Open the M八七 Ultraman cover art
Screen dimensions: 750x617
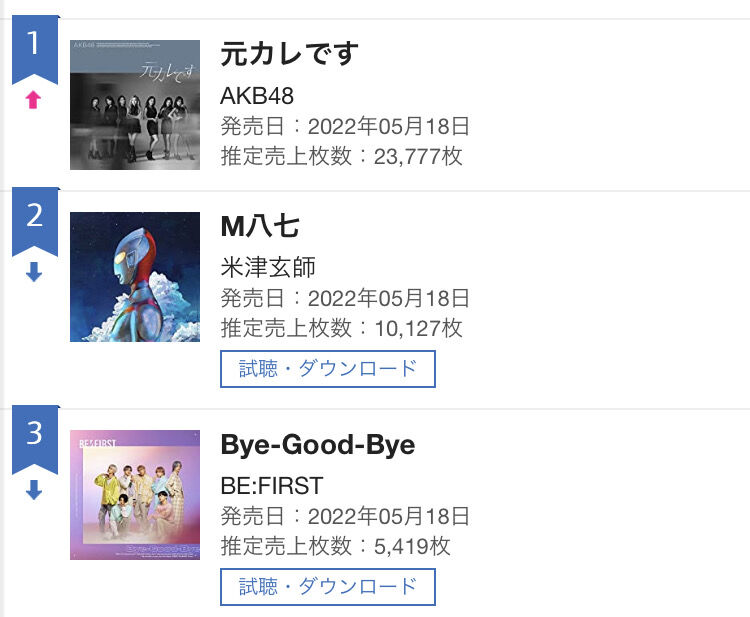click(x=135, y=277)
